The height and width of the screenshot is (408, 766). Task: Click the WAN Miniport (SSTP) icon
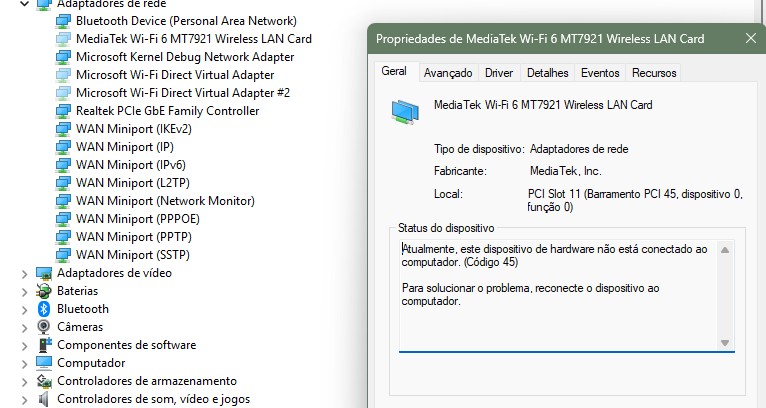point(63,255)
